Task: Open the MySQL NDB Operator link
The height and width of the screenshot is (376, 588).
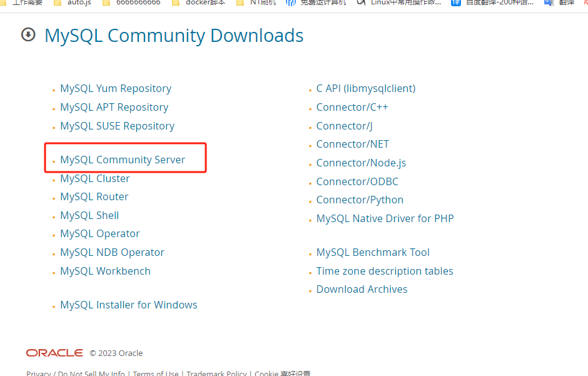Action: 112,252
